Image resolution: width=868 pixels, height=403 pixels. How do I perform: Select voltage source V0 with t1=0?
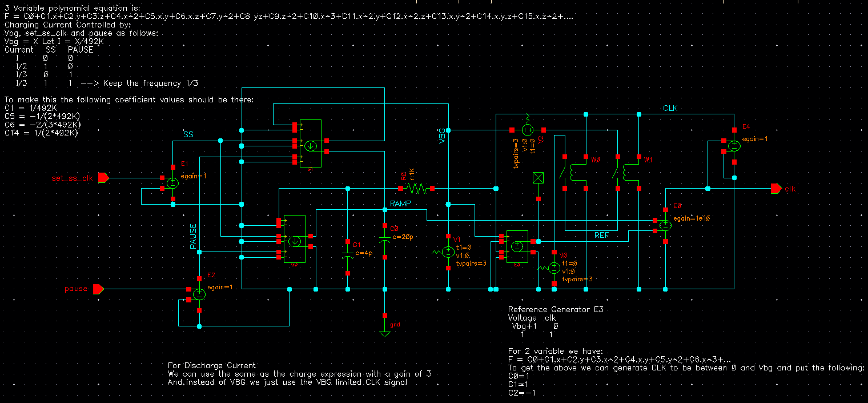click(x=553, y=268)
